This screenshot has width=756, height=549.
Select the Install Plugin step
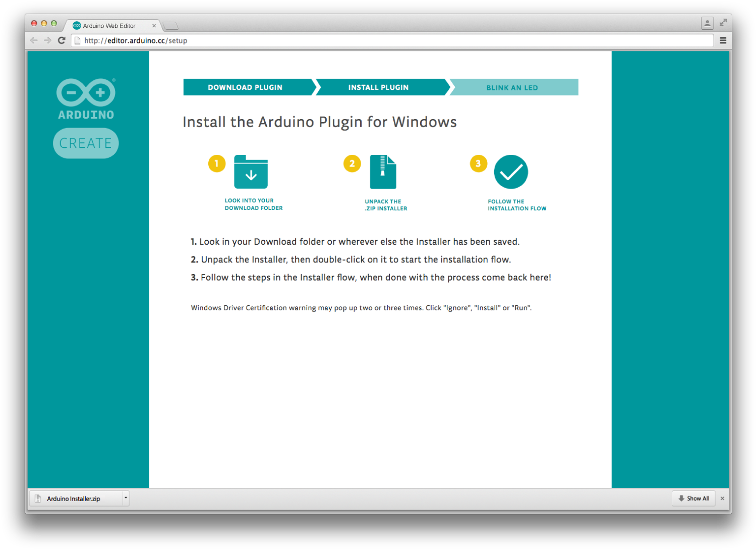click(x=378, y=87)
